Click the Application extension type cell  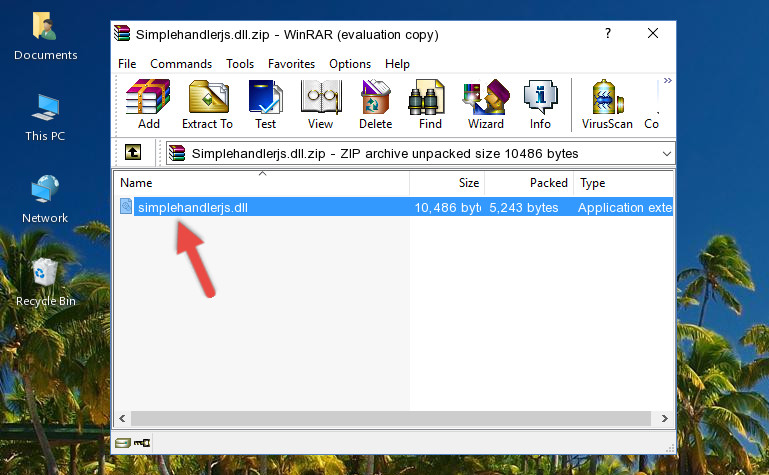pyautogui.click(x=625, y=207)
